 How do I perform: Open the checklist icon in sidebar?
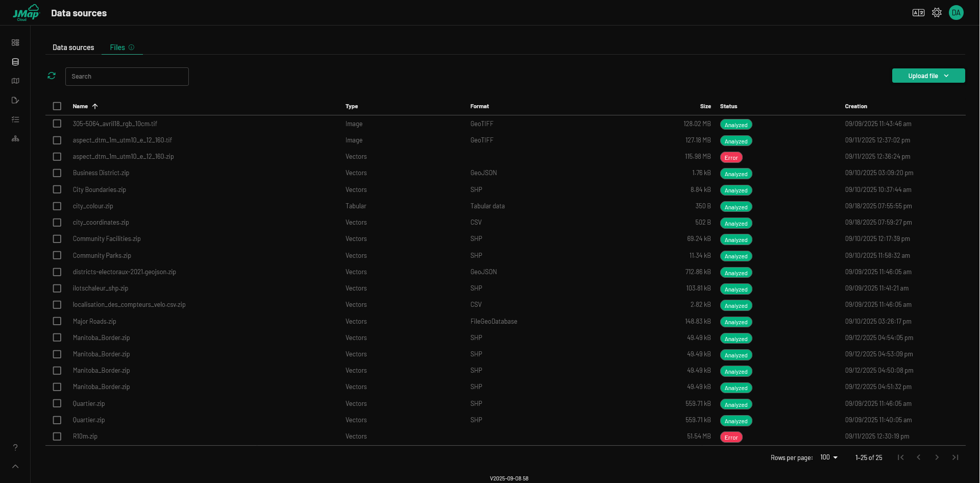point(15,119)
